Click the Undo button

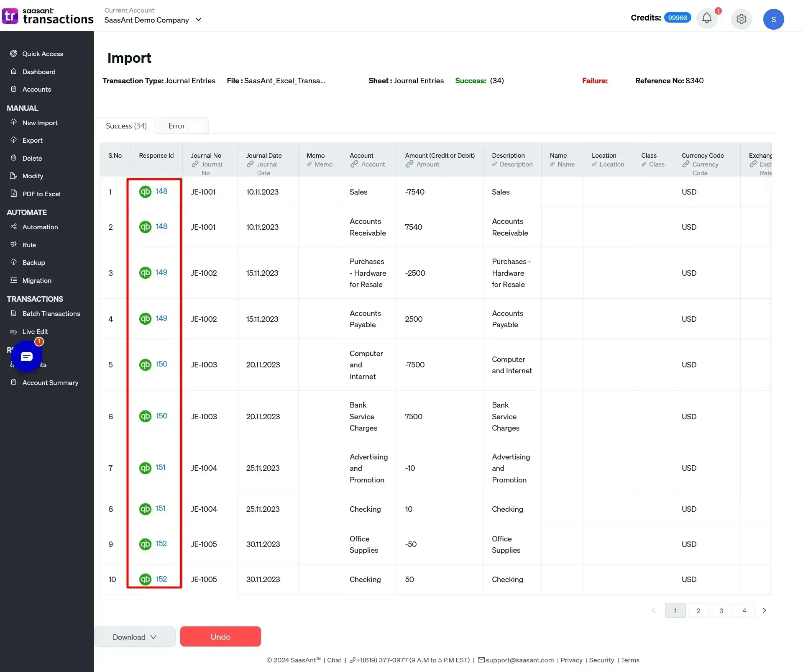tap(220, 636)
